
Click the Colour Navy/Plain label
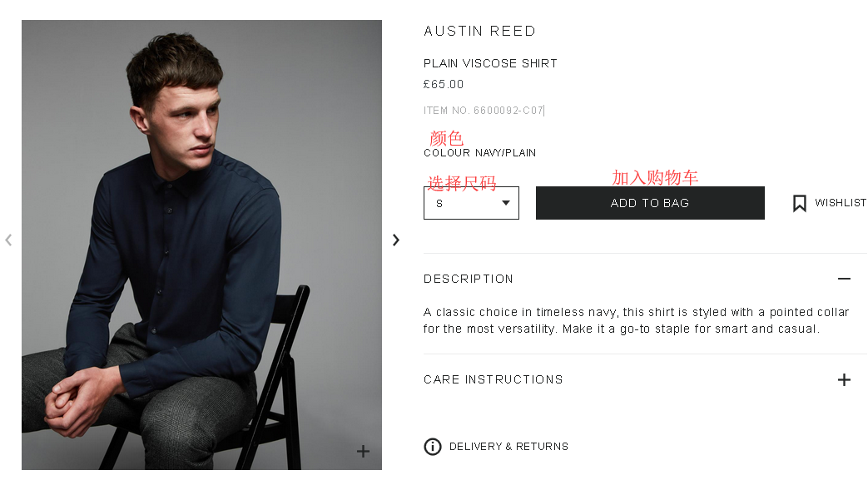click(479, 153)
